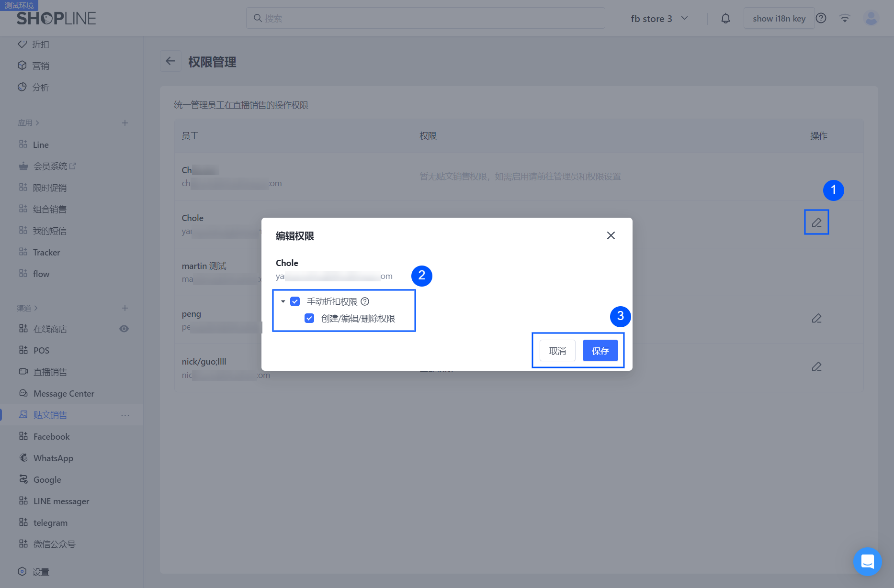Expand the 渠道 section chevron

pyautogui.click(x=36, y=308)
